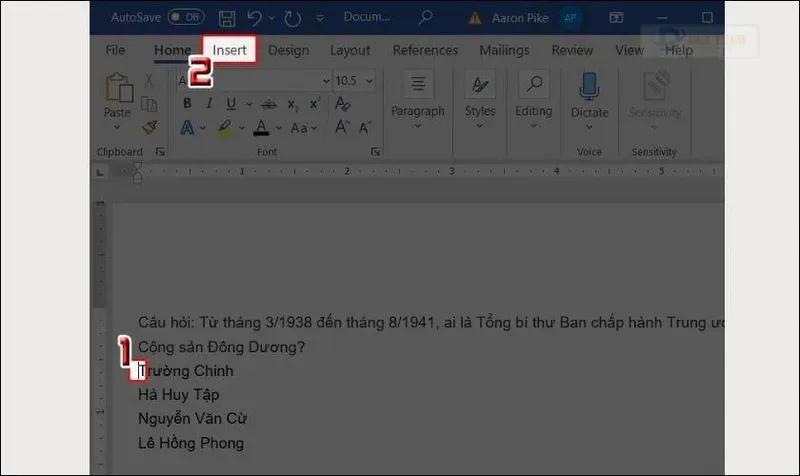Click the account warning triangle icon
Image resolution: width=800 pixels, height=476 pixels.
click(x=474, y=18)
